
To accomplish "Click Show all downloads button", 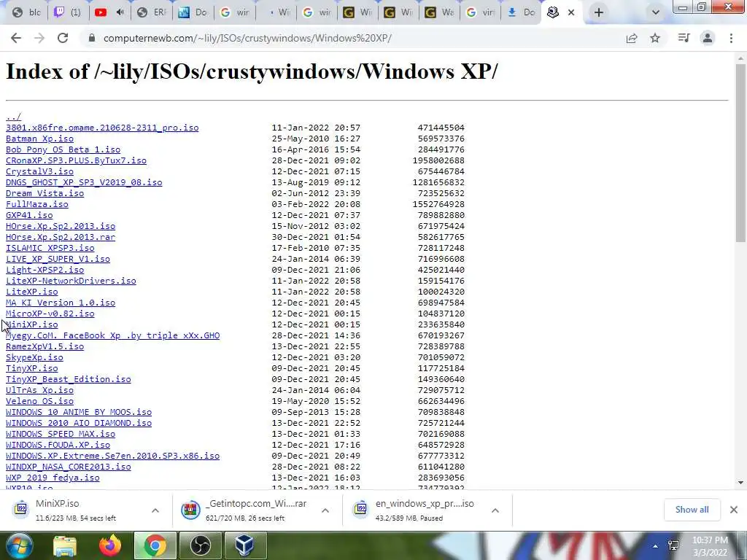I will click(692, 510).
